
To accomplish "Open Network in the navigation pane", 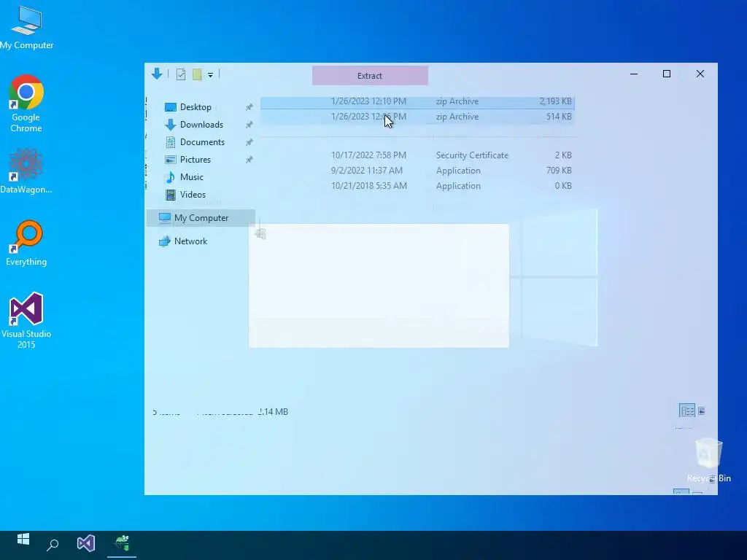I will 190,241.
